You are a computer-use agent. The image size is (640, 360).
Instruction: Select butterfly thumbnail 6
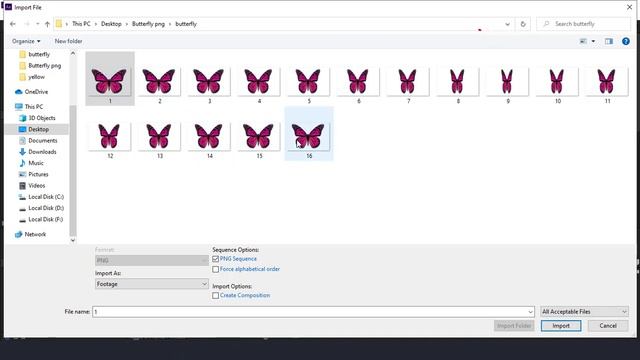click(358, 81)
